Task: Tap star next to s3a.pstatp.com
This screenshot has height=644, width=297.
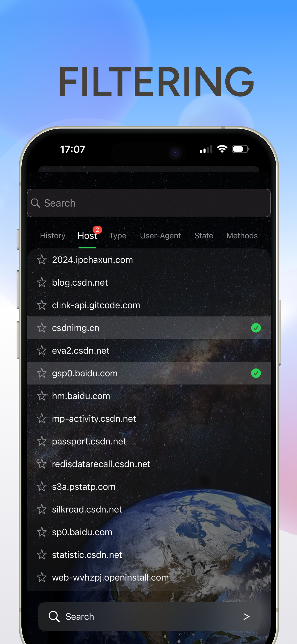Action: [41, 487]
